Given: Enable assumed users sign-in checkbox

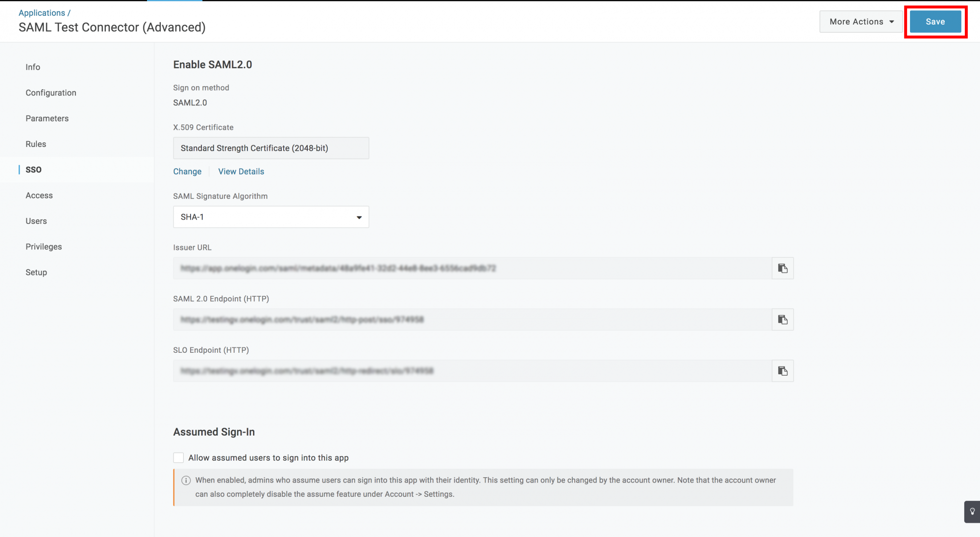Looking at the screenshot, I should click(x=178, y=458).
